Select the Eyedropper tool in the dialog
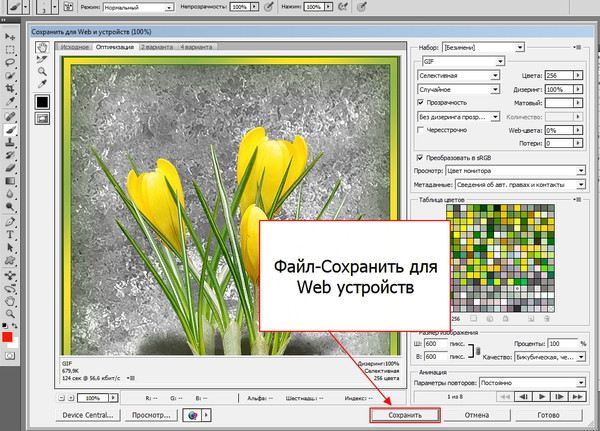 [42, 84]
